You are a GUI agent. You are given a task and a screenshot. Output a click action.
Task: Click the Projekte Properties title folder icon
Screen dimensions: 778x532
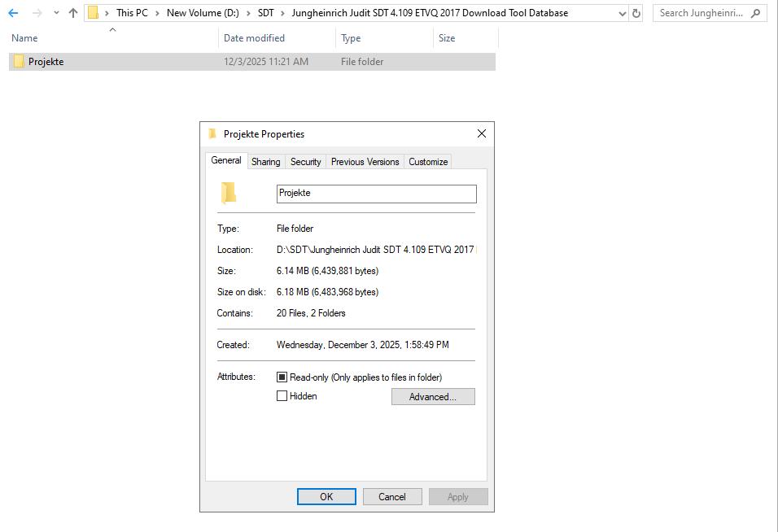click(212, 133)
